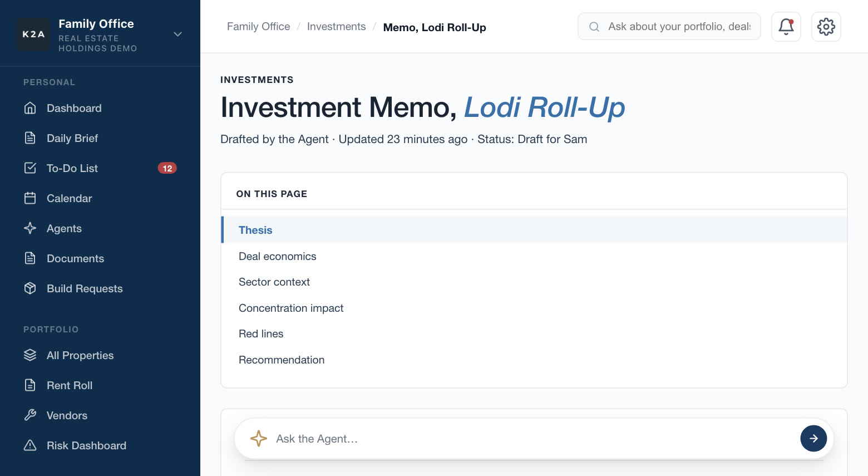Click the Family Office breadcrumb link
The width and height of the screenshot is (868, 476).
[259, 27]
